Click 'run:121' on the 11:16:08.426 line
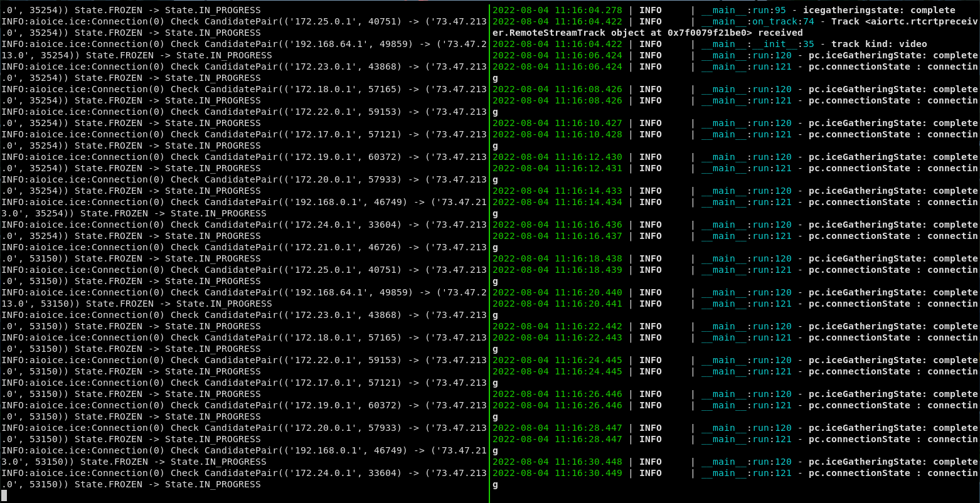 click(772, 100)
